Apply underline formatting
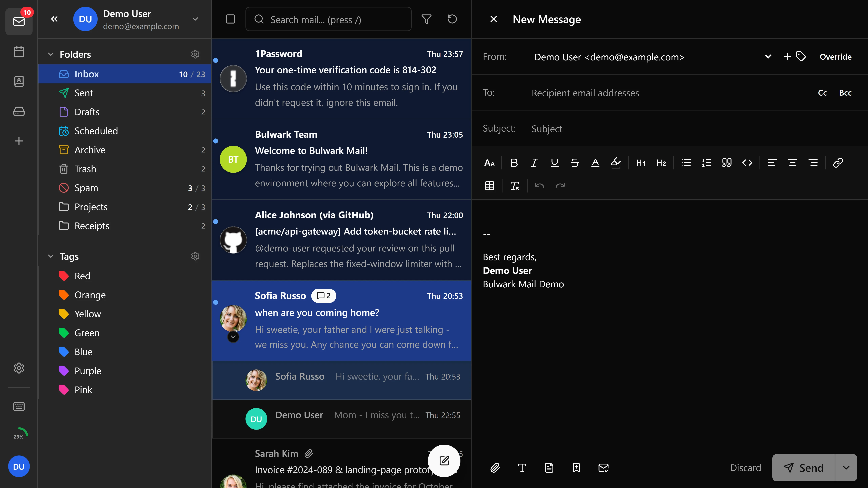868x488 pixels. click(554, 163)
